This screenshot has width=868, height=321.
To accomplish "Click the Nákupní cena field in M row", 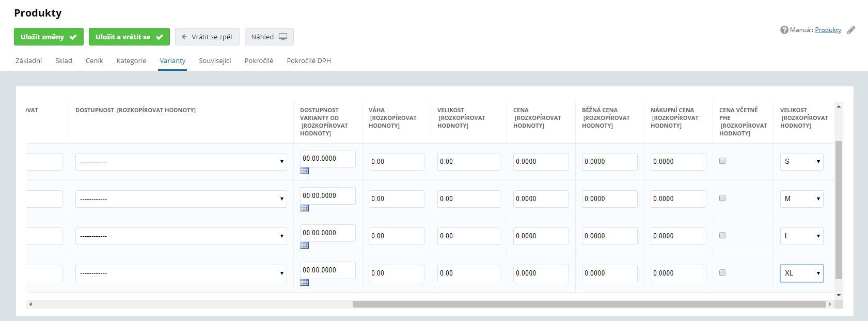I will tap(678, 199).
